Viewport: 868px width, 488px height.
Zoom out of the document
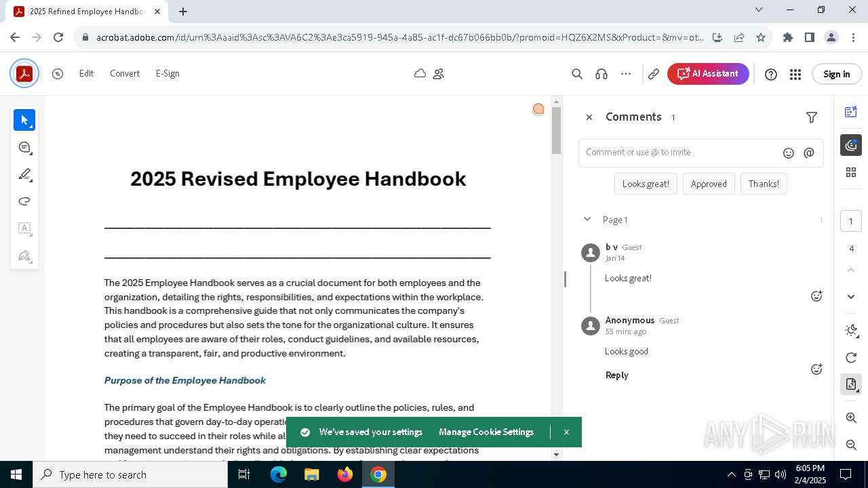[x=851, y=445]
